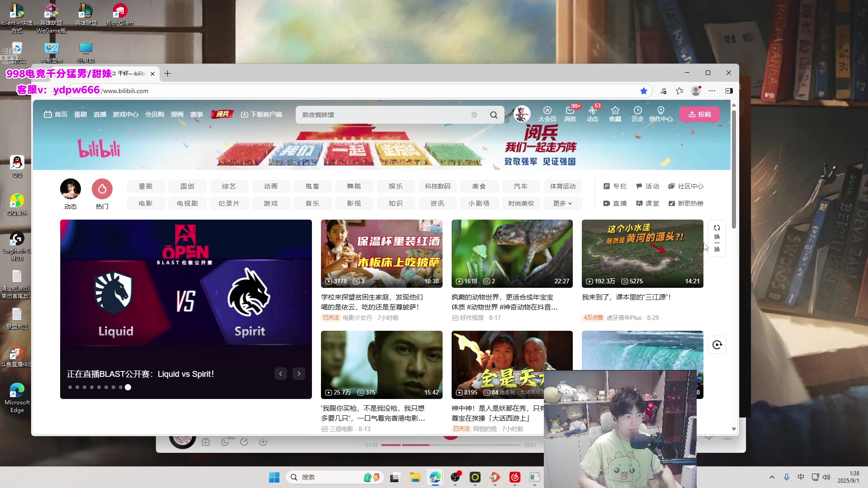
Task: Open the 课堂 link
Action: 647,203
